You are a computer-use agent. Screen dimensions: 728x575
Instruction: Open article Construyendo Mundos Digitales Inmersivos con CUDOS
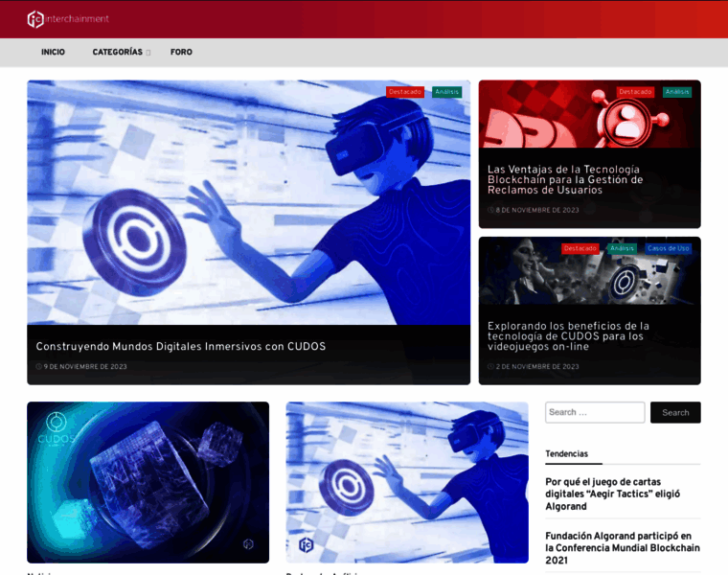point(181,347)
